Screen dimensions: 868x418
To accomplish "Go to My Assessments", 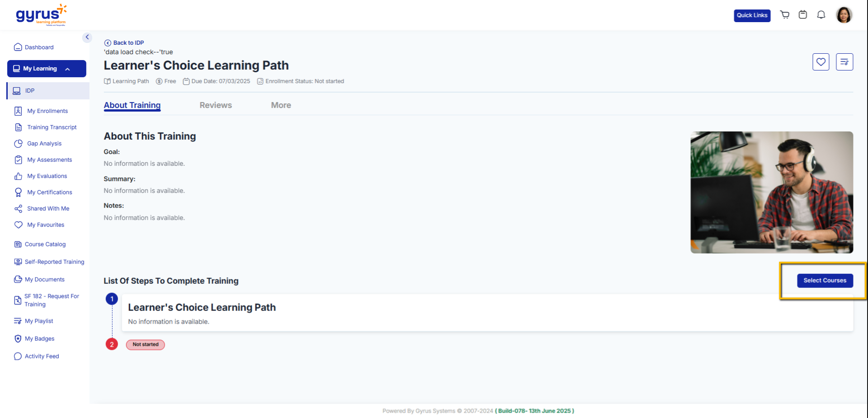I will point(43,160).
